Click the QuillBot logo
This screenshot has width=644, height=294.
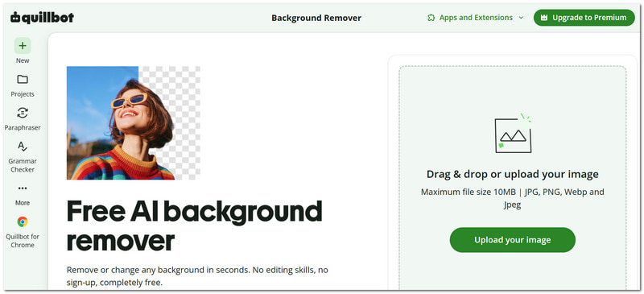43,17
